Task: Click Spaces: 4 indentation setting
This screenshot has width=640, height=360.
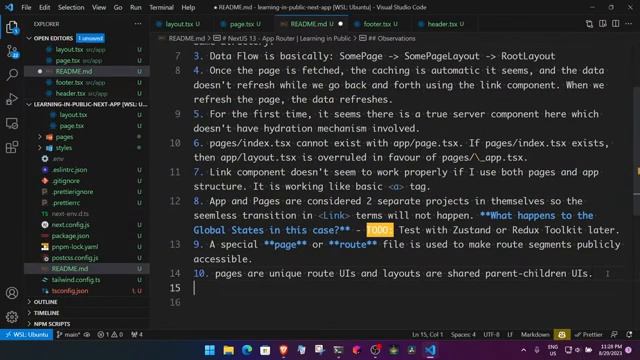Action: (463, 335)
